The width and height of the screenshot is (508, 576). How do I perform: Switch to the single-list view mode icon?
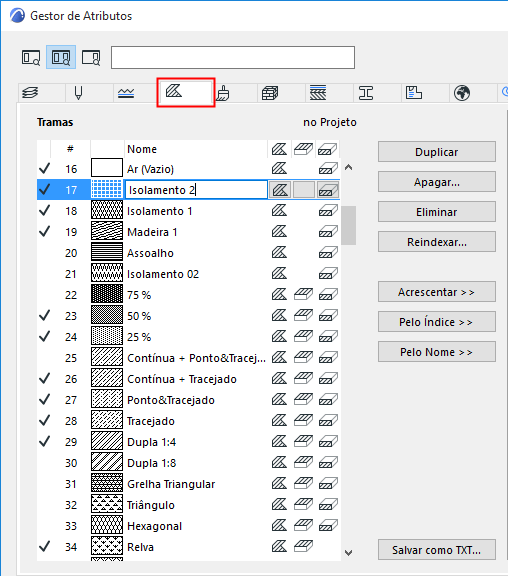[31, 57]
